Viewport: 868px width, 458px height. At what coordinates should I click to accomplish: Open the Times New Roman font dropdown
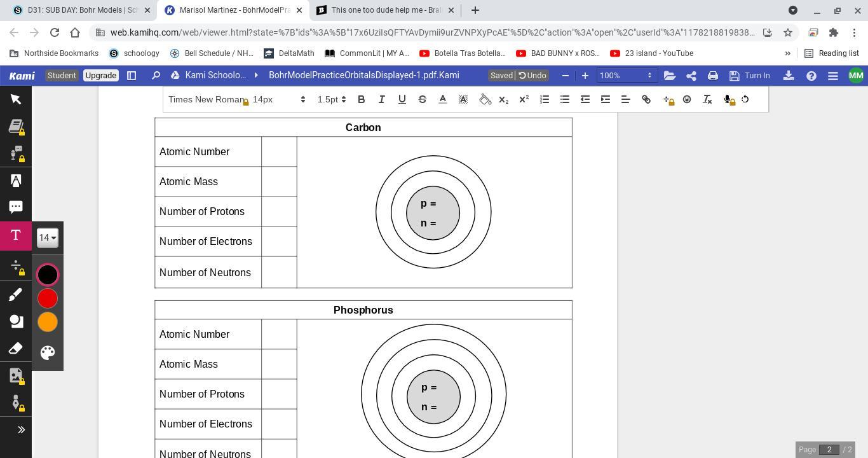point(207,99)
